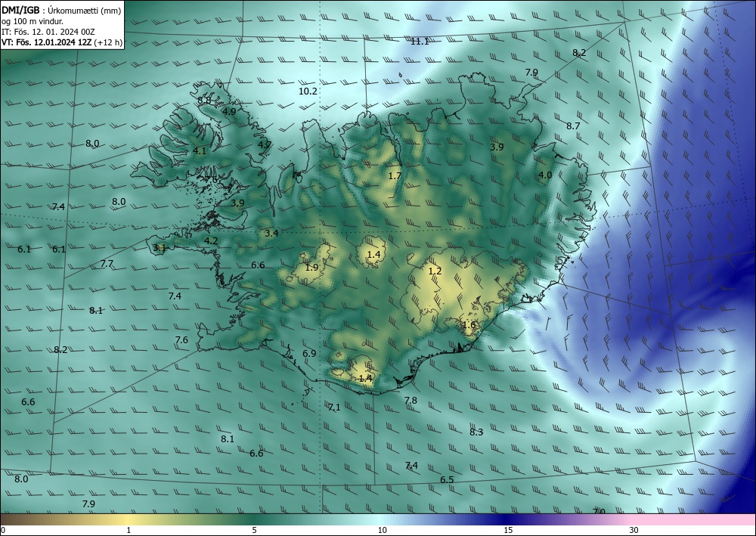Screen dimensions: 756x536
Task: Click the color scale label '0'
Action: pos(3,530)
